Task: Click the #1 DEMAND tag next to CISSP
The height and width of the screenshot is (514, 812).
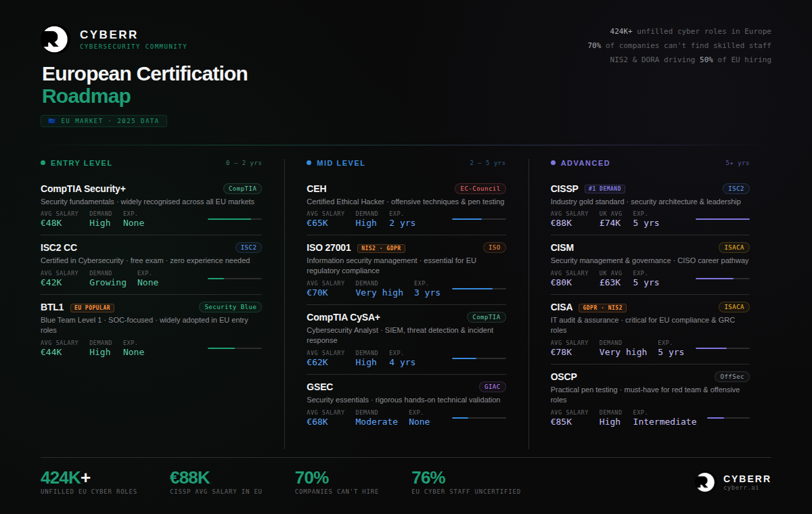Action: [605, 189]
